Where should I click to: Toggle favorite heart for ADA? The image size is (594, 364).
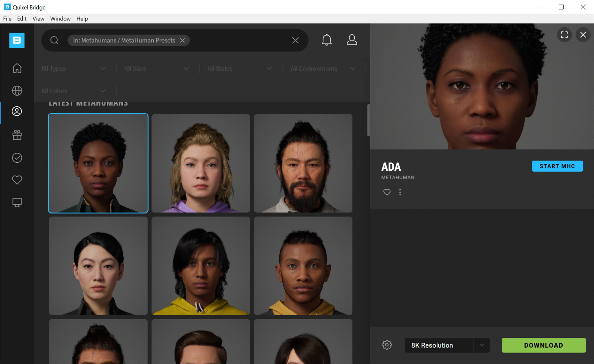point(387,192)
